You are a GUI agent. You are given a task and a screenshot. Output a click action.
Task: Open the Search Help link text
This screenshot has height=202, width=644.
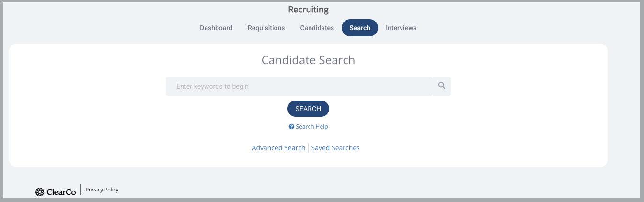[312, 127]
